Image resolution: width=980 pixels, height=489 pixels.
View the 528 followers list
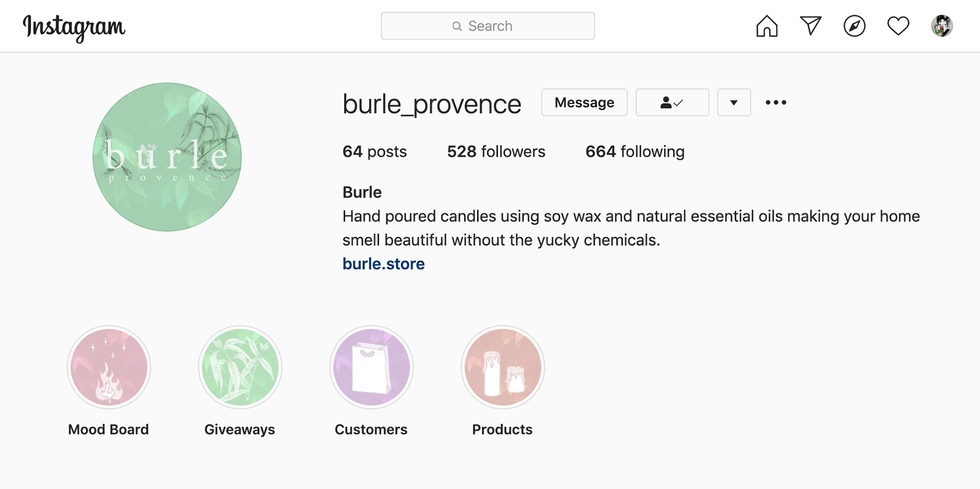coord(496,151)
